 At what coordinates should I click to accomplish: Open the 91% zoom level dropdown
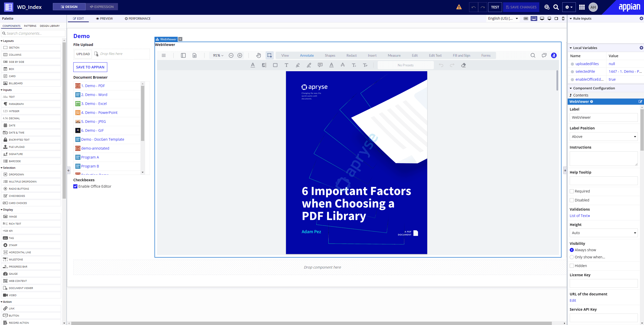click(x=218, y=55)
